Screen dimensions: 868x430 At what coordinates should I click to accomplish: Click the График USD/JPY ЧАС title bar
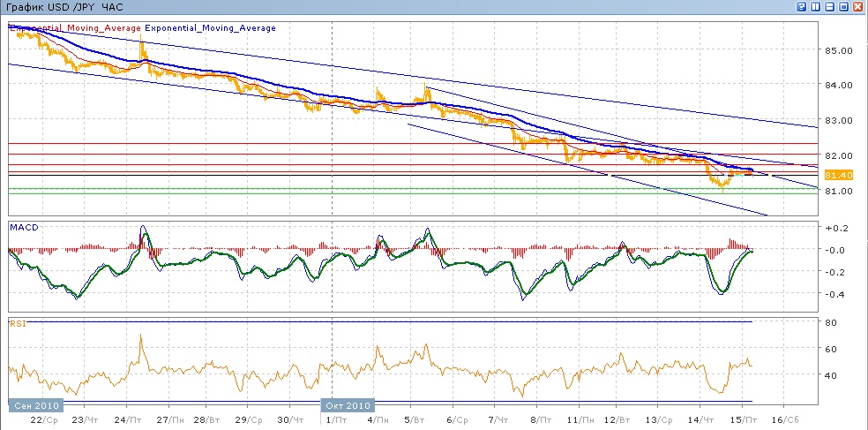[x=62, y=7]
